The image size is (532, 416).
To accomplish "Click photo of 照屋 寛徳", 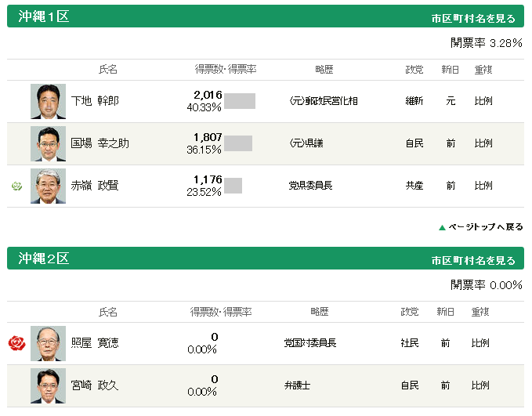I will tap(48, 343).
